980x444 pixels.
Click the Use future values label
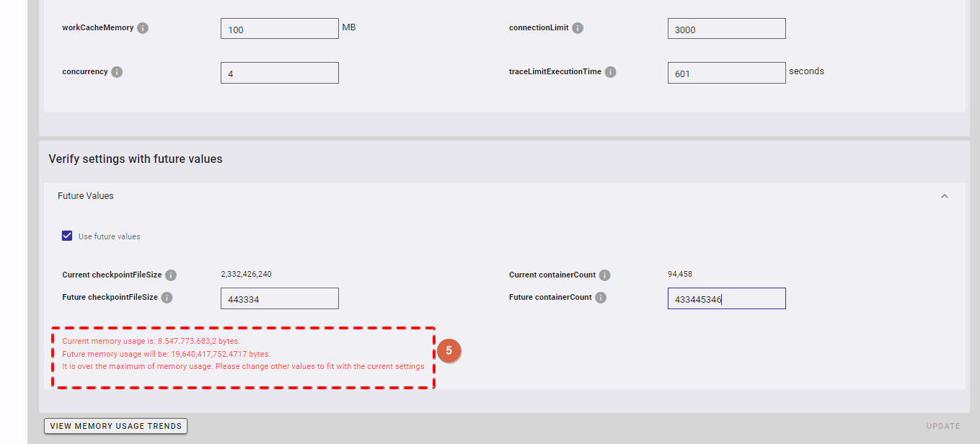pos(110,236)
